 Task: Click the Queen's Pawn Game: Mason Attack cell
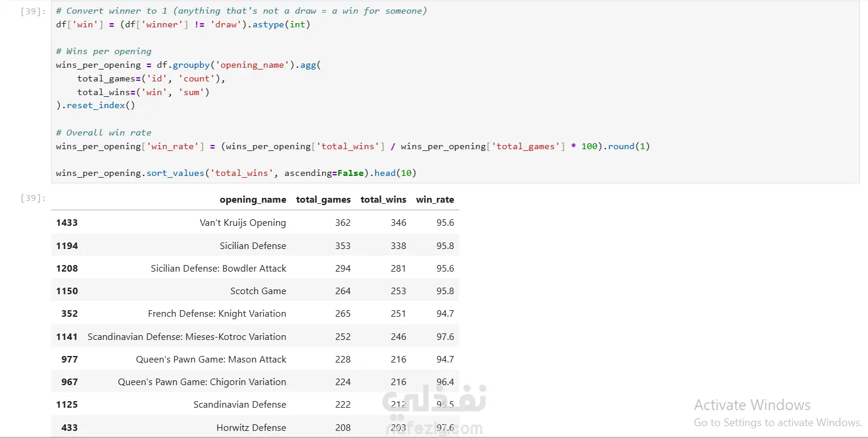click(x=211, y=360)
